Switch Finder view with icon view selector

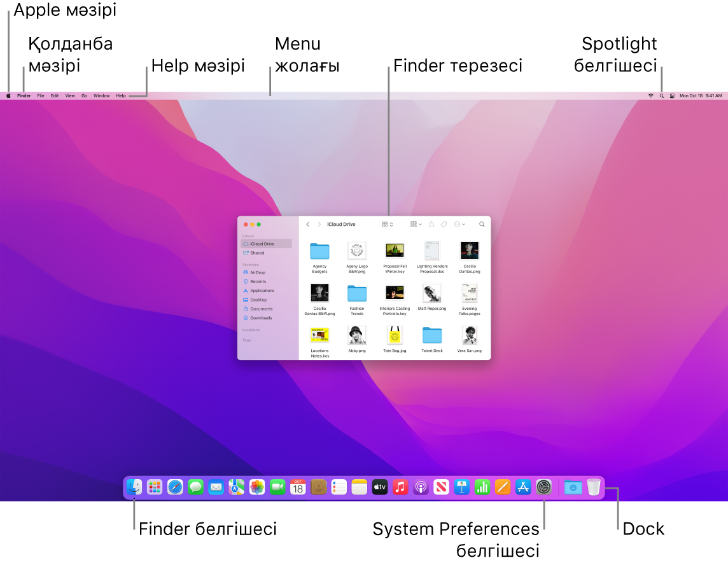(387, 224)
